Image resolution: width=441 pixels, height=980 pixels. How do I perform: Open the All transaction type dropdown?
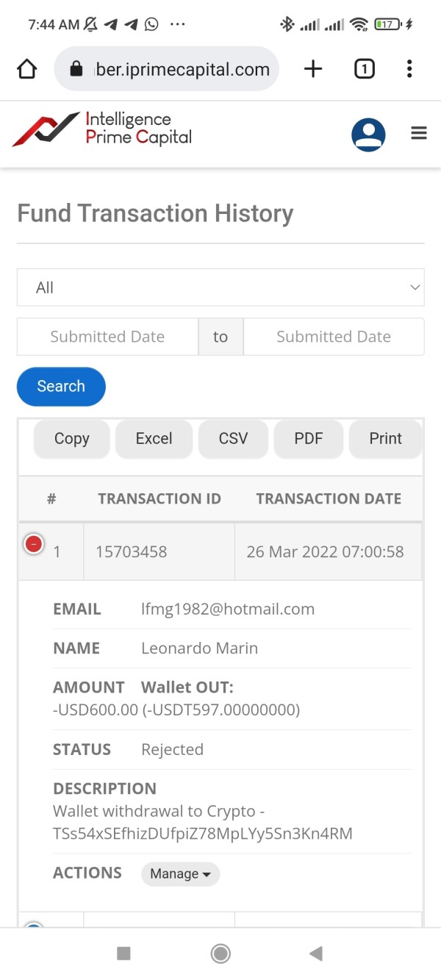[x=220, y=287]
